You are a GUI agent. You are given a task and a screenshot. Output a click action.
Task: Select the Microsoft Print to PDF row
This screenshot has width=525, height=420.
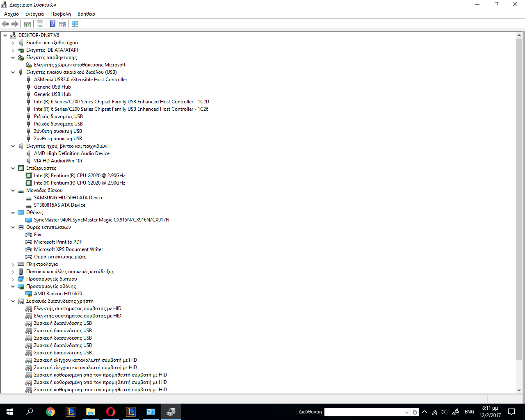[58, 242]
